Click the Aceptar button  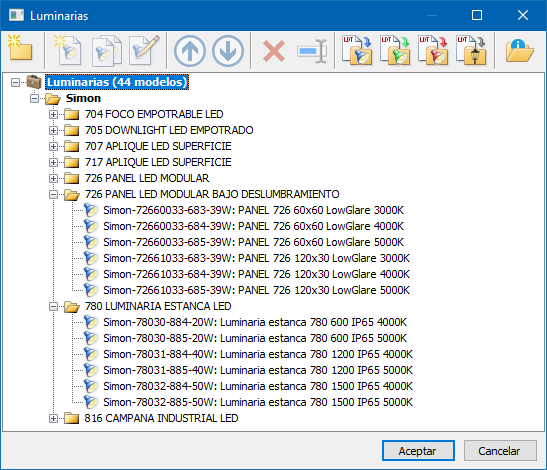418,451
